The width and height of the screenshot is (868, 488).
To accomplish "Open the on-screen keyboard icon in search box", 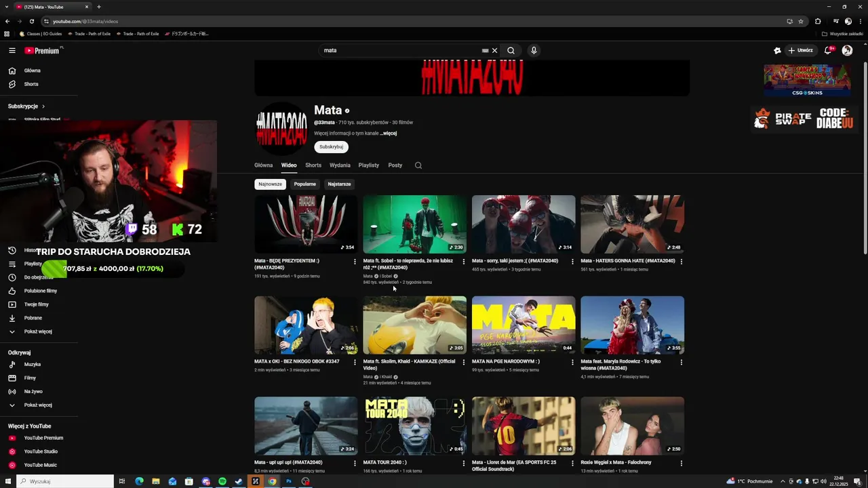I will click(485, 50).
